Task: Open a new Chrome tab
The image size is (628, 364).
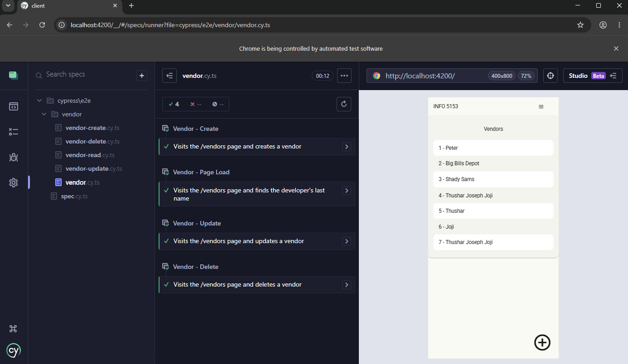Action: click(131, 5)
